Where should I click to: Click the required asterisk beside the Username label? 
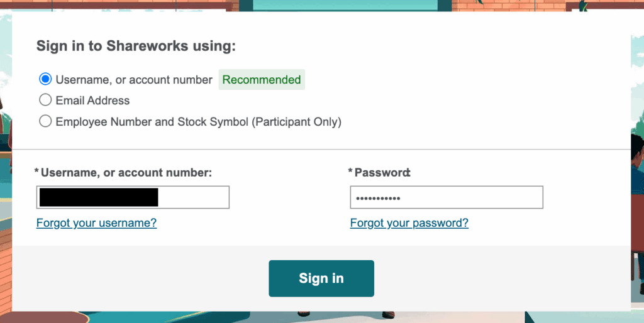click(x=36, y=171)
